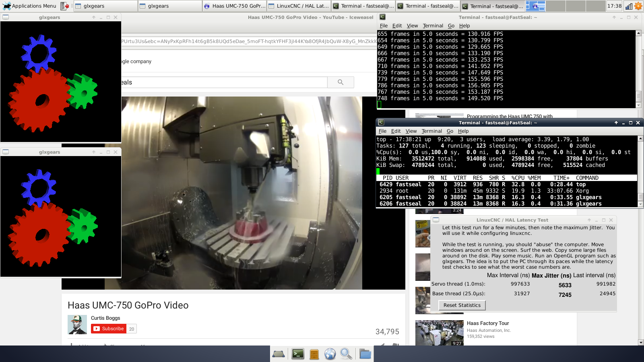This screenshot has height=362, width=644.
Task: Click the 34,795 view count text
Action: click(x=387, y=332)
